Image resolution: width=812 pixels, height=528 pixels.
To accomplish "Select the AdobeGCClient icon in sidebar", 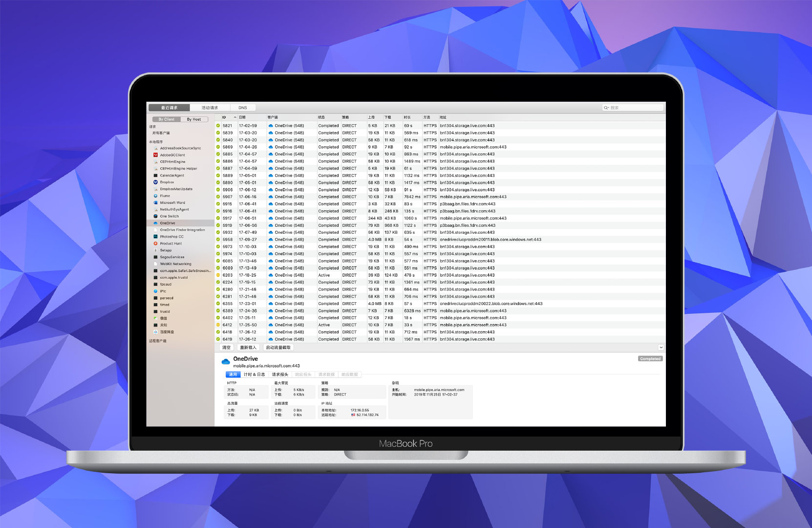I will 156,155.
